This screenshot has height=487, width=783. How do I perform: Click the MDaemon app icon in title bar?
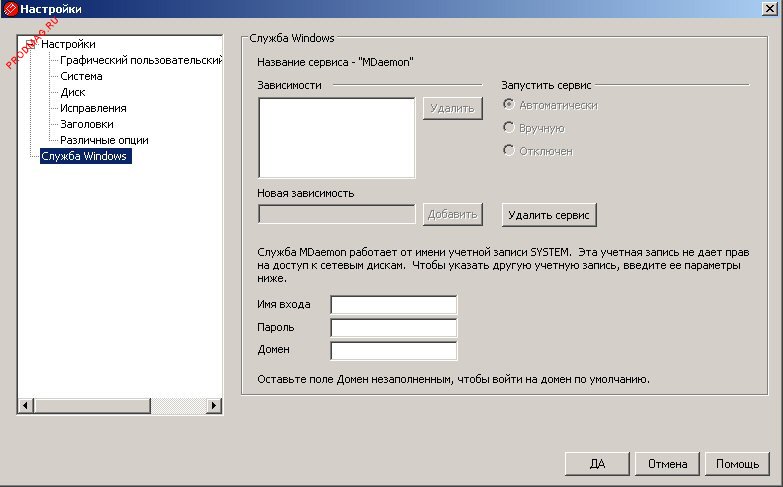pos(10,9)
